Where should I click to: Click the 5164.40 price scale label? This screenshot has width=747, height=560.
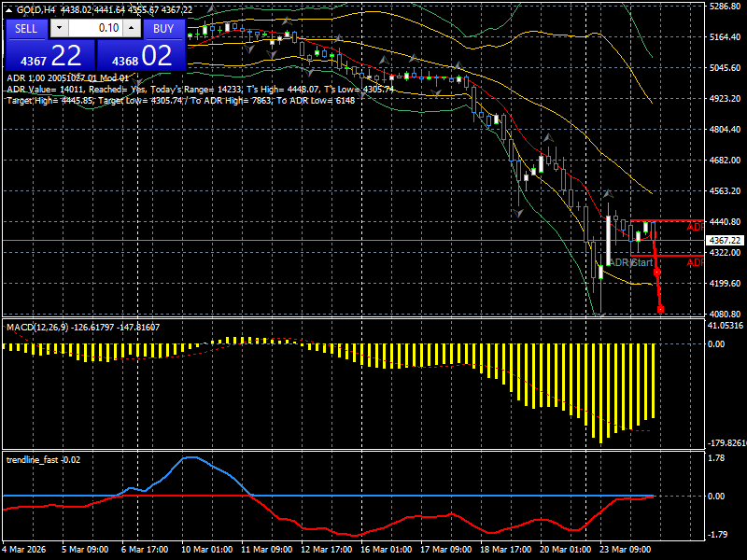(x=725, y=37)
